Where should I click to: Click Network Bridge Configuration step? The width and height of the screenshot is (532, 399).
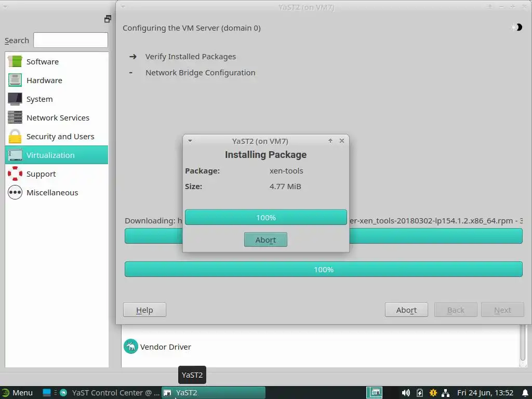click(x=200, y=73)
